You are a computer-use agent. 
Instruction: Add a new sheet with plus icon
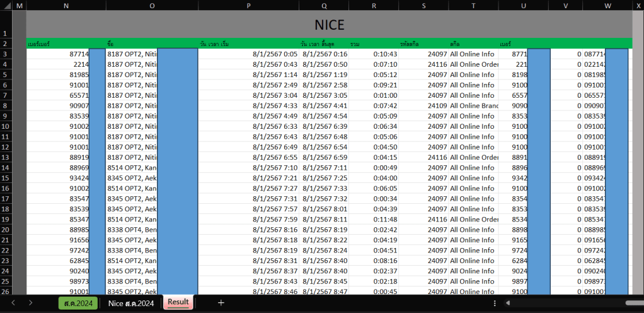(221, 303)
